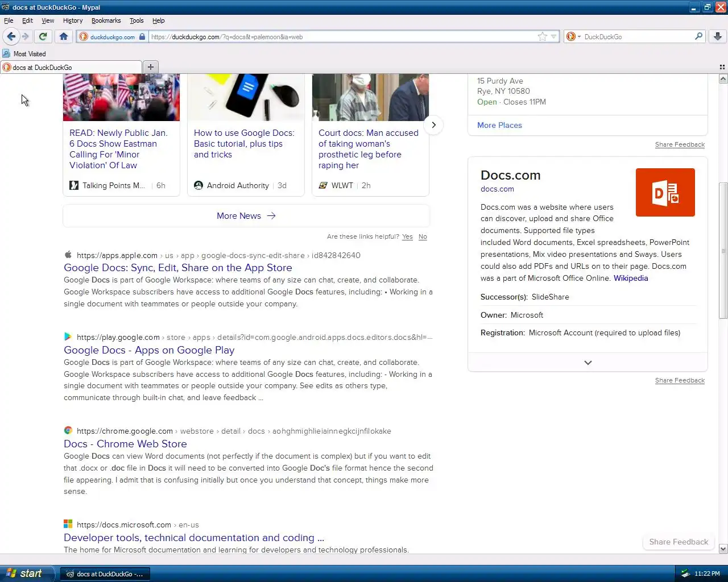Image resolution: width=728 pixels, height=582 pixels.
Task: Open Developer tools, technical documentation result
Action: (x=194, y=538)
